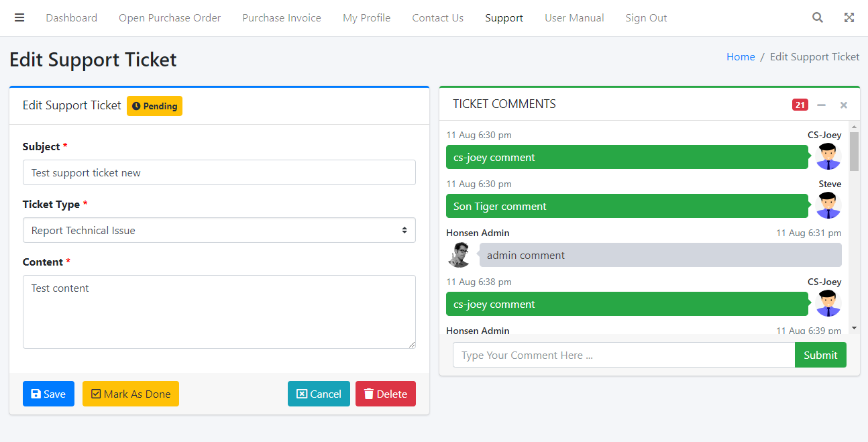The image size is (868, 442).
Task: Mark the ticket as done
Action: pos(131,394)
